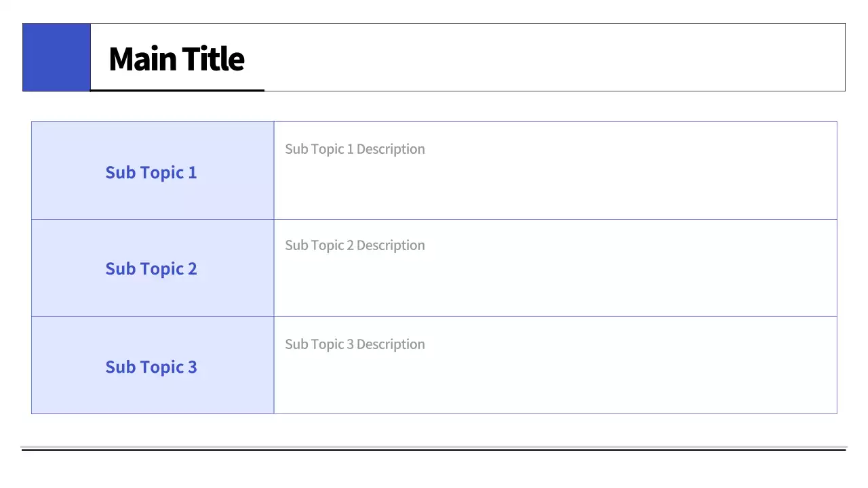
Task: Click the black underline beneath Main Title
Action: point(177,89)
